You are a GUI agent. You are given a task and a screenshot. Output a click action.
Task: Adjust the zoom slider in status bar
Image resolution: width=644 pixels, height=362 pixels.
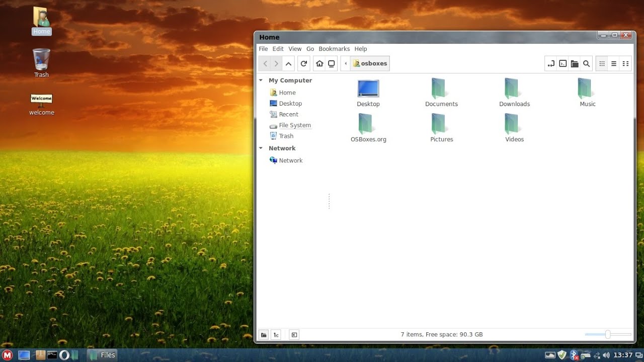[608, 334]
